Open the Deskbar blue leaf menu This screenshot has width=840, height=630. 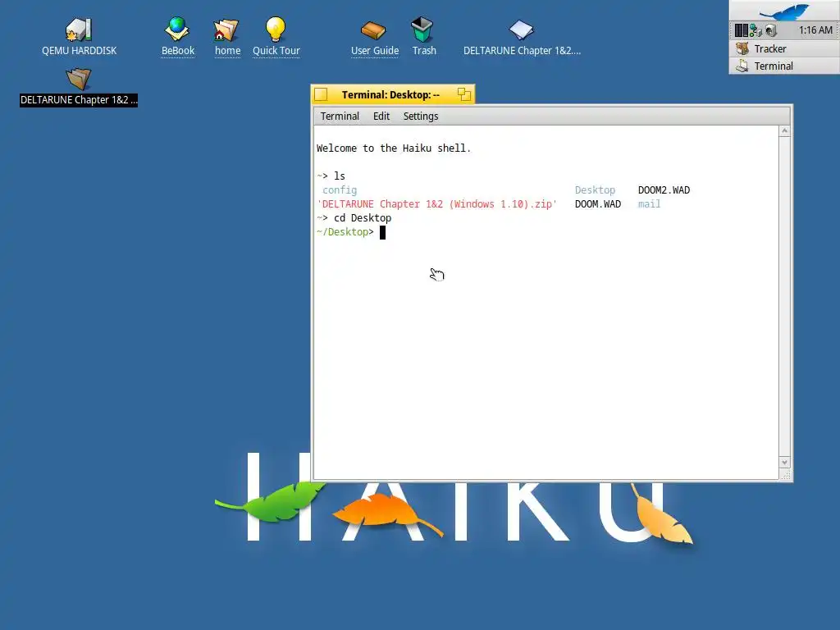(785, 11)
